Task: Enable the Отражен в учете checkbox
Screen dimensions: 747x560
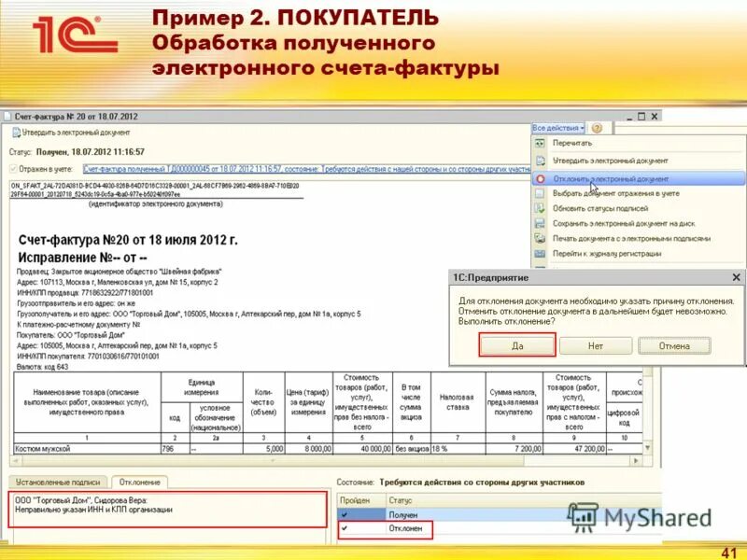Action: point(14,168)
